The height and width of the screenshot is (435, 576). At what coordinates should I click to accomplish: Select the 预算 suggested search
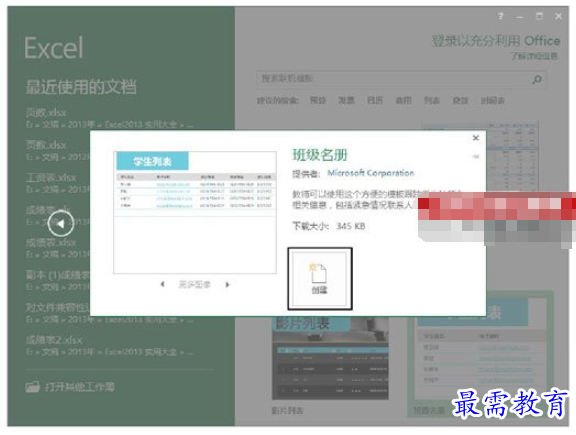(318, 100)
